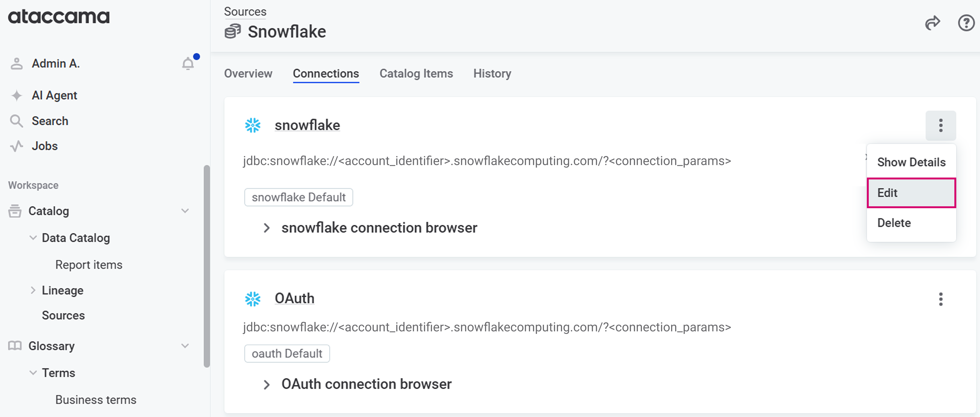Click the AI Agent sparkle icon

click(17, 95)
